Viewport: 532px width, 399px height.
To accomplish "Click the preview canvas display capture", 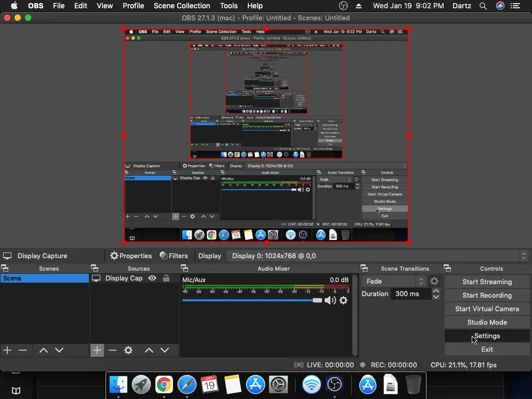I will [x=267, y=136].
